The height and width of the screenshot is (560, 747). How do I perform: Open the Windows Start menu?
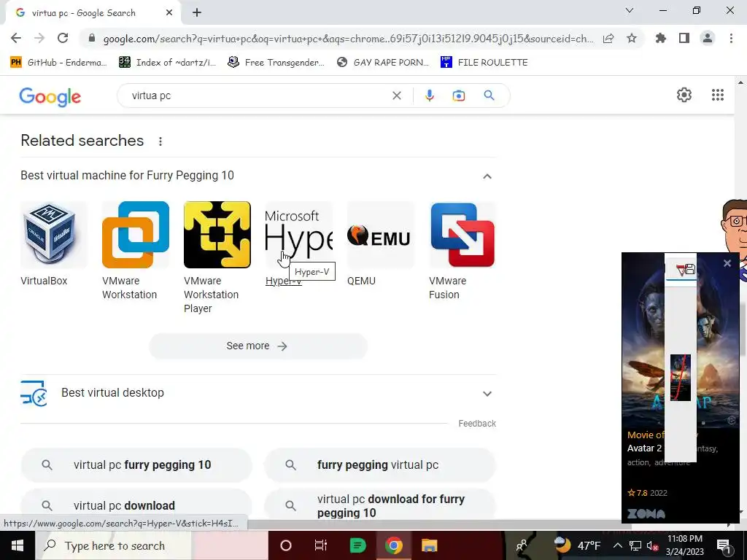pos(18,545)
